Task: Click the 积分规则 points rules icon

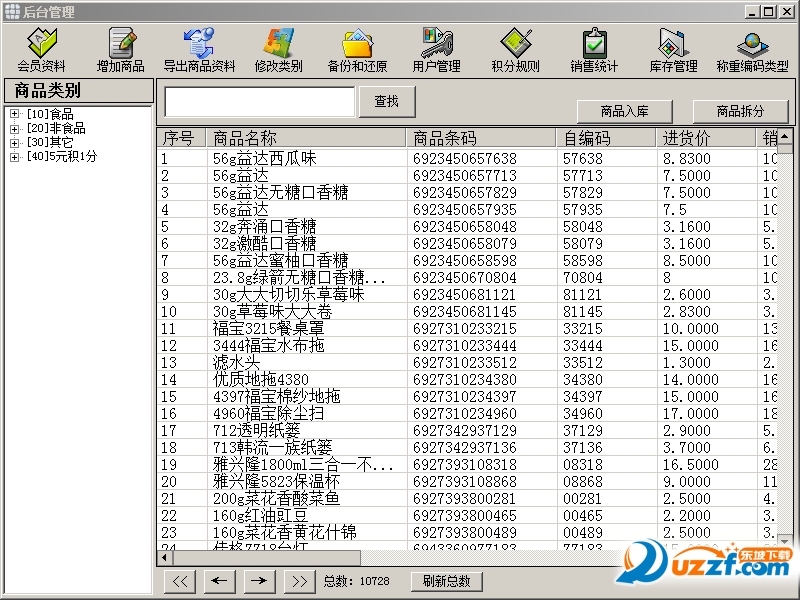Action: coord(515,50)
